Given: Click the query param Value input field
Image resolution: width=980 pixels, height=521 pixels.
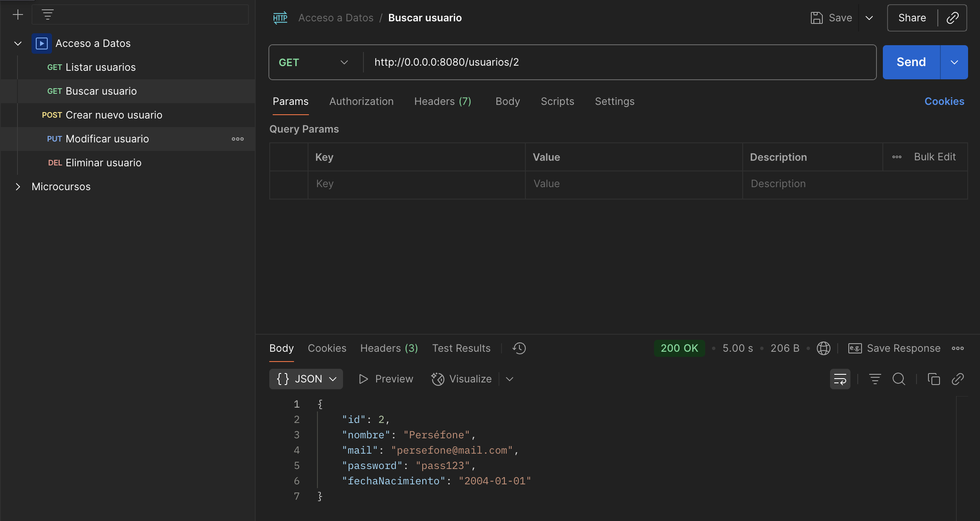Looking at the screenshot, I should coord(634,184).
